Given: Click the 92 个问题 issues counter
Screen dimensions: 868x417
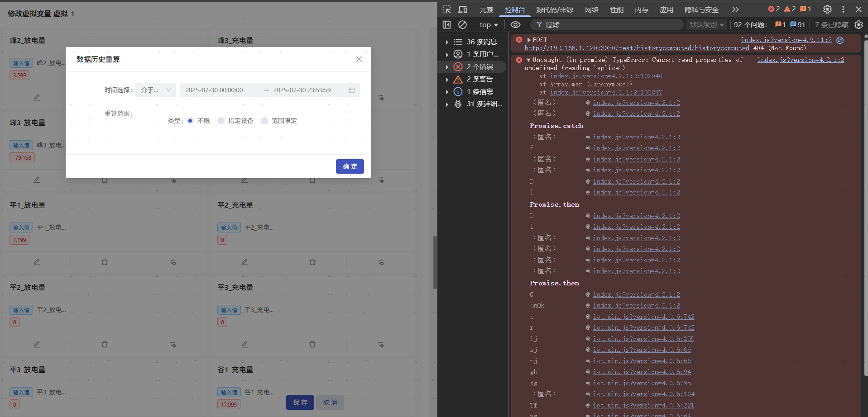Looking at the screenshot, I should [x=769, y=24].
